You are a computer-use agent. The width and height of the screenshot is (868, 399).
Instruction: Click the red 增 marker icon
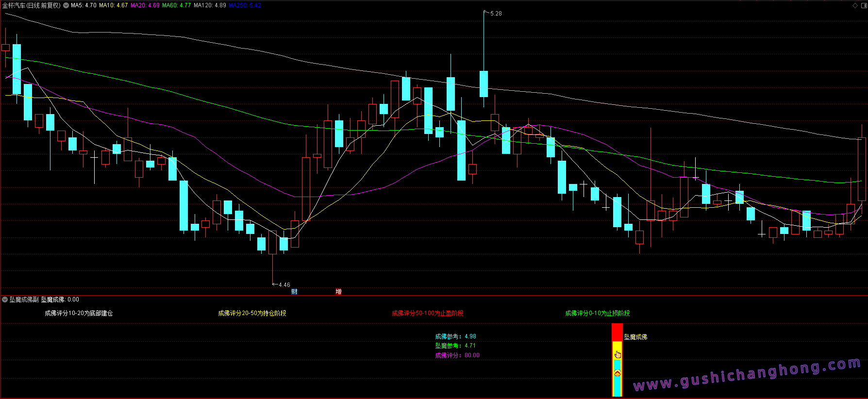338,291
